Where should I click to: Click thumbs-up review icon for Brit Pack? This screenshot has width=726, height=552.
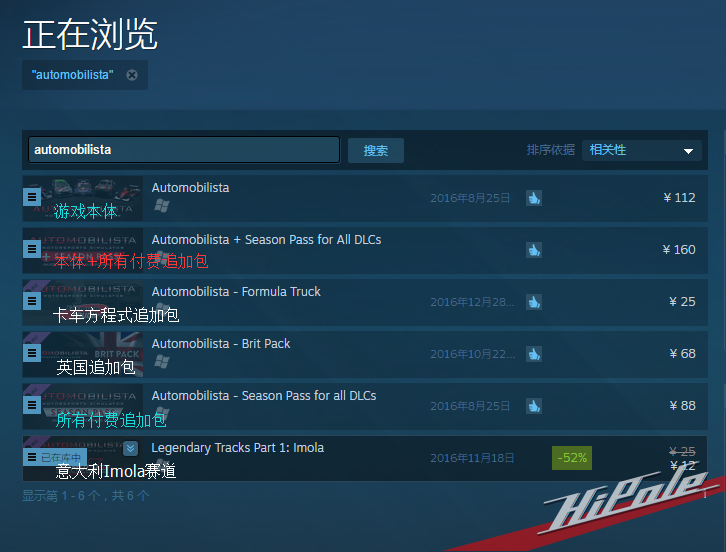point(534,354)
